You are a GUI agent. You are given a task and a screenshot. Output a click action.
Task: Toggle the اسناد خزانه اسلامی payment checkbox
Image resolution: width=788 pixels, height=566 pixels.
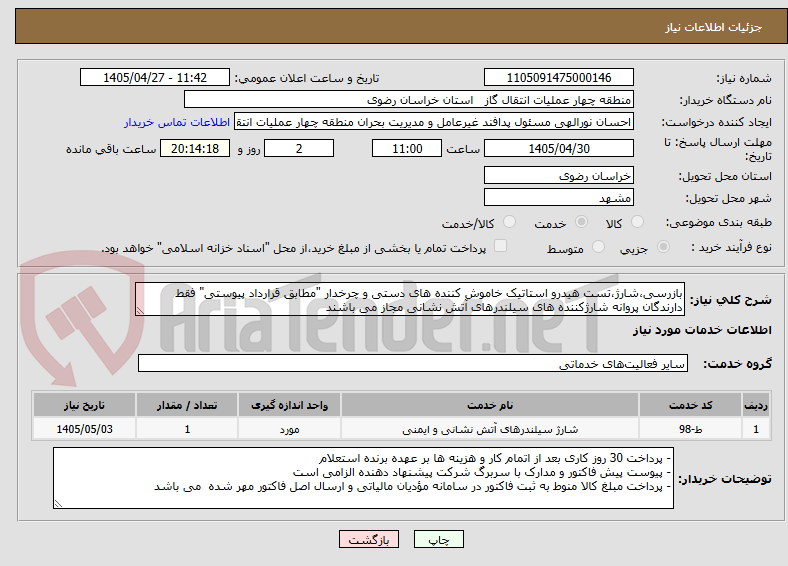[x=500, y=246]
